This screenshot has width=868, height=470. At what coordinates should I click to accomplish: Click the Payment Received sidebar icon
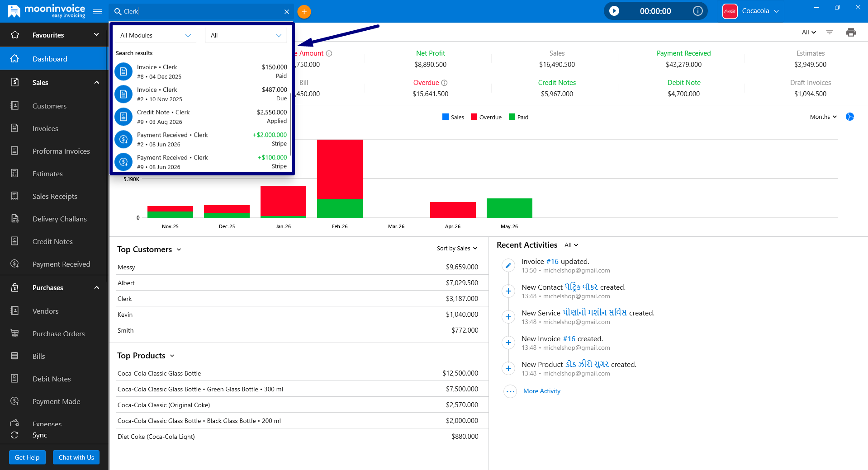(14, 264)
